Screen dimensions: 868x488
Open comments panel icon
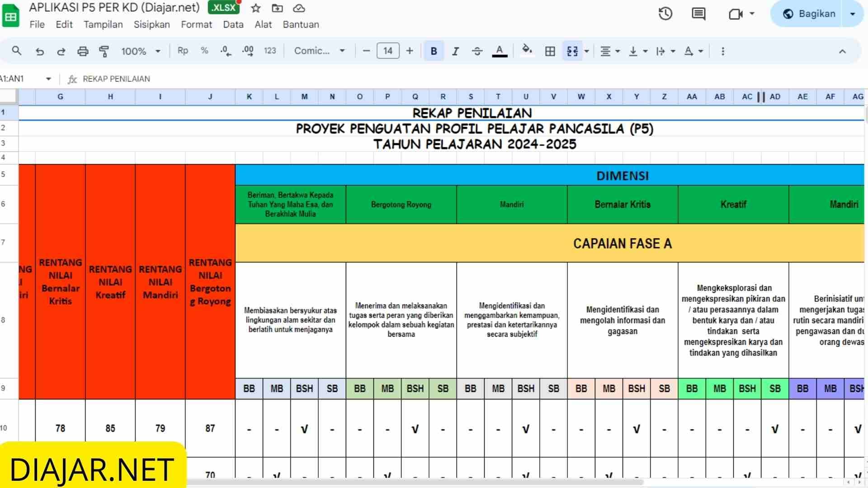[698, 14]
